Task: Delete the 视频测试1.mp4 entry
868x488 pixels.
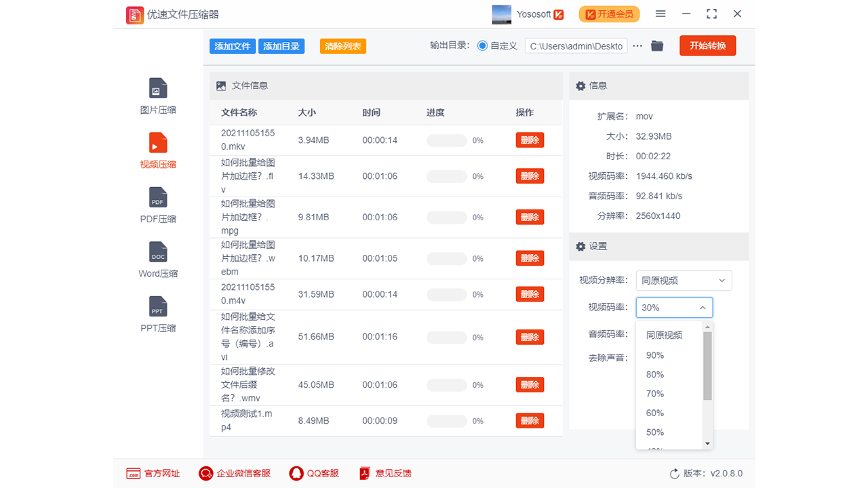Action: pos(530,420)
